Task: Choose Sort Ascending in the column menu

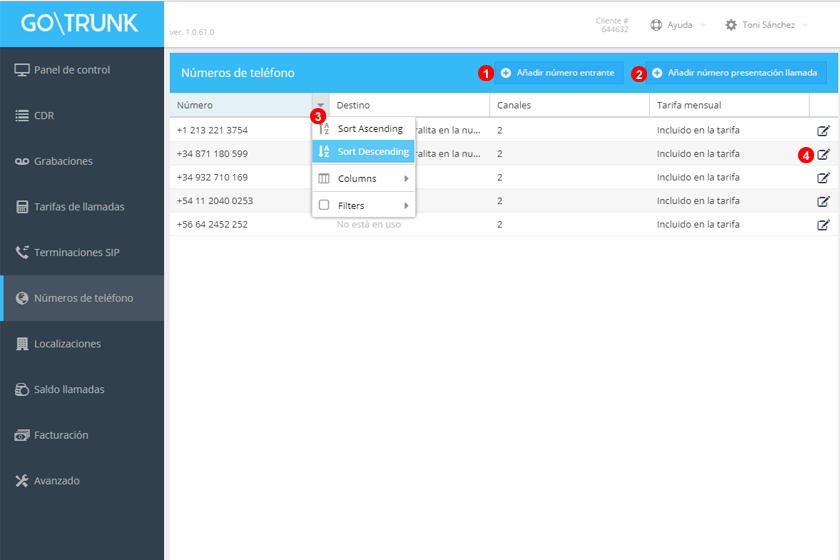Action: (x=364, y=129)
